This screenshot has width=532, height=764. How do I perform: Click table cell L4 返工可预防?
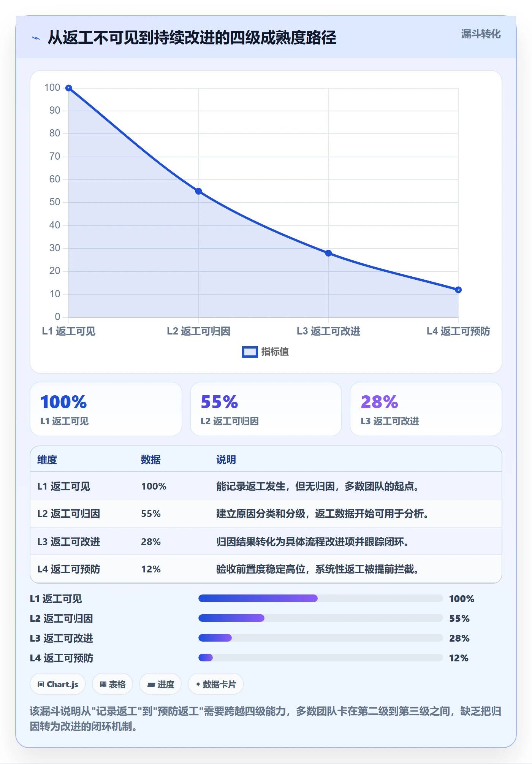pos(69,569)
